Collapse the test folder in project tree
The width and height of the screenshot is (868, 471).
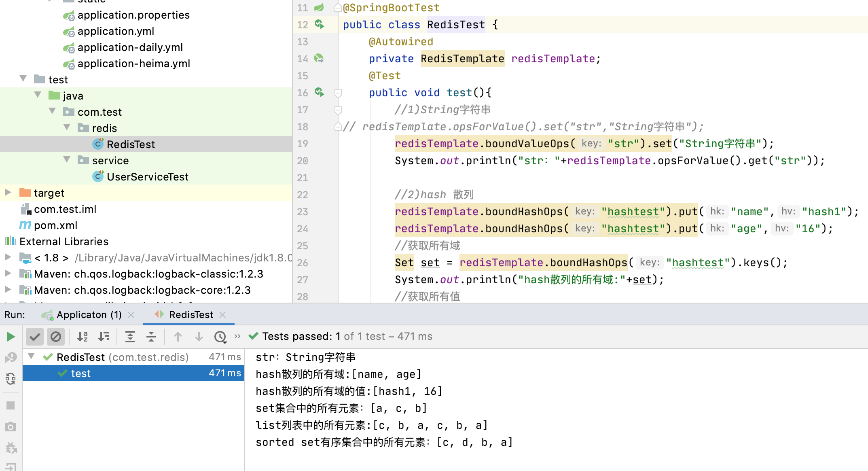click(x=23, y=79)
